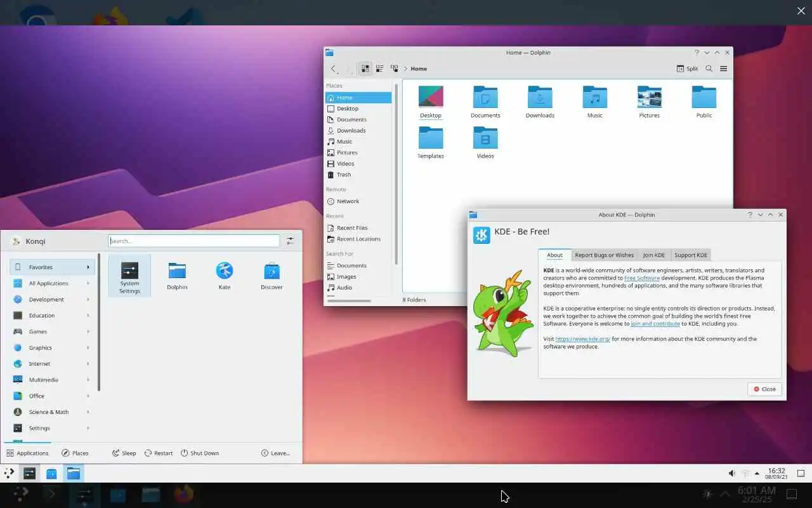Select Network under Remote in the sidebar
This screenshot has width=812, height=508.
point(358,201)
